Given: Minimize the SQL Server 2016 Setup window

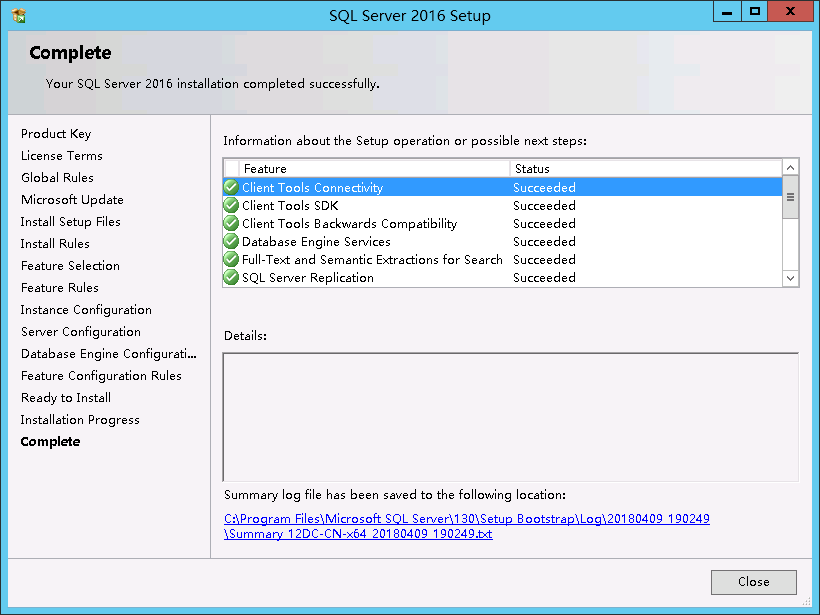Looking at the screenshot, I should [727, 12].
